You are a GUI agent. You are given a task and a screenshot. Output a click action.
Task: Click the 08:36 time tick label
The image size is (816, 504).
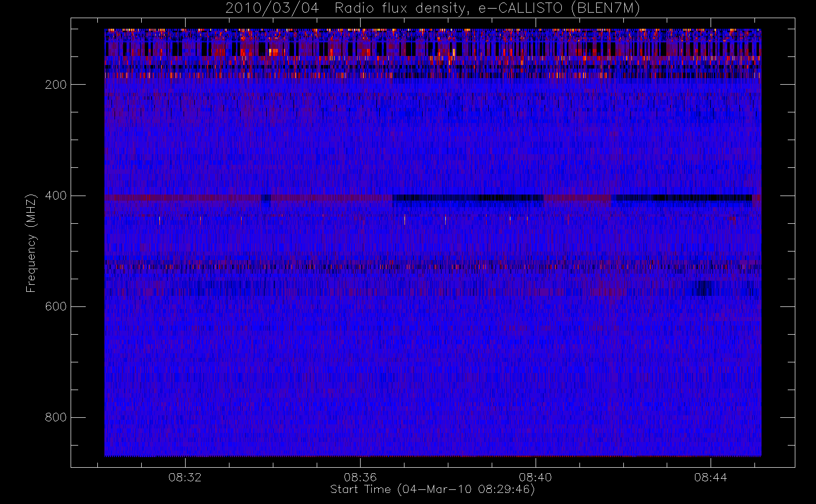(360, 477)
